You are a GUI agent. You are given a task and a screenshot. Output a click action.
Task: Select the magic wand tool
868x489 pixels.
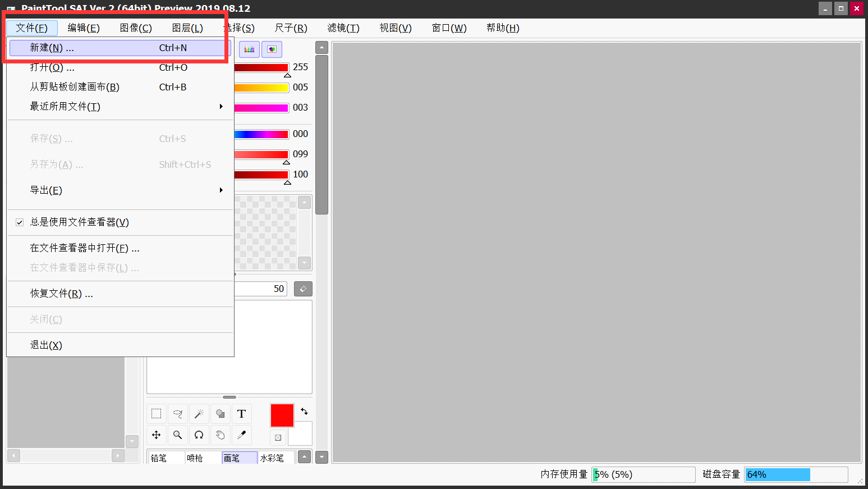(x=199, y=414)
